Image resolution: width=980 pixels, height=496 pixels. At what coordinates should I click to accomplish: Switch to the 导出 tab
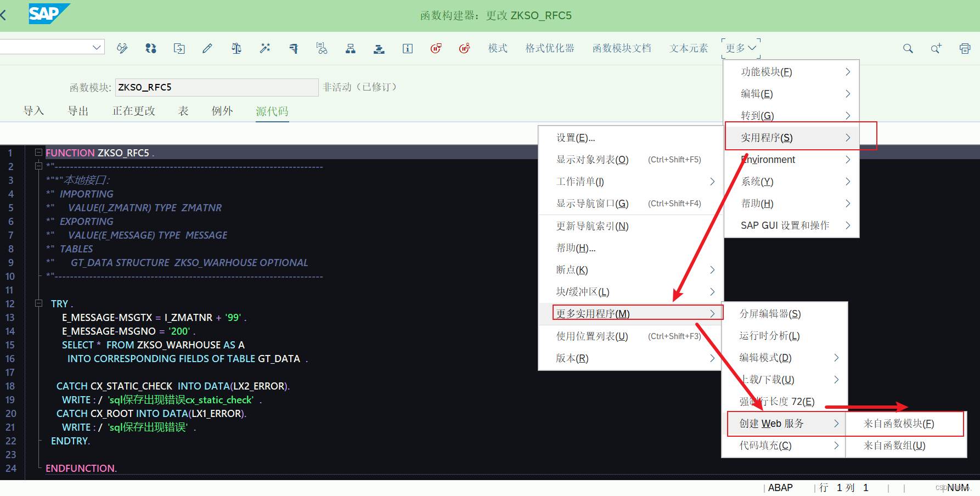tap(78, 111)
